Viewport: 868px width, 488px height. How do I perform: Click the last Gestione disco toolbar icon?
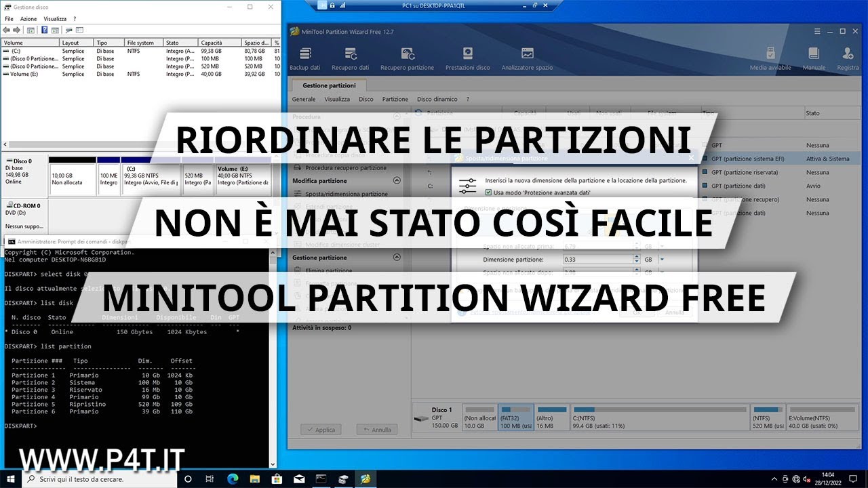(79, 30)
